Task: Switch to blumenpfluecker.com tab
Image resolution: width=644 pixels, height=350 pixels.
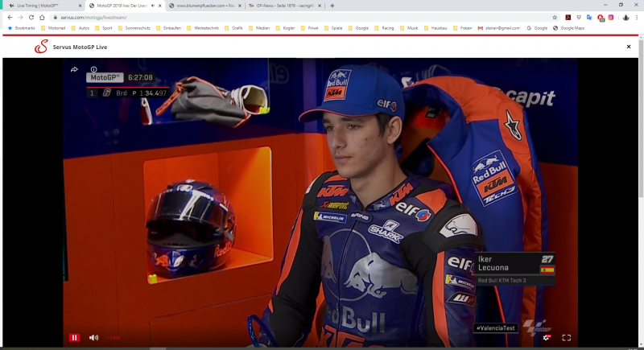Action: pos(205,6)
